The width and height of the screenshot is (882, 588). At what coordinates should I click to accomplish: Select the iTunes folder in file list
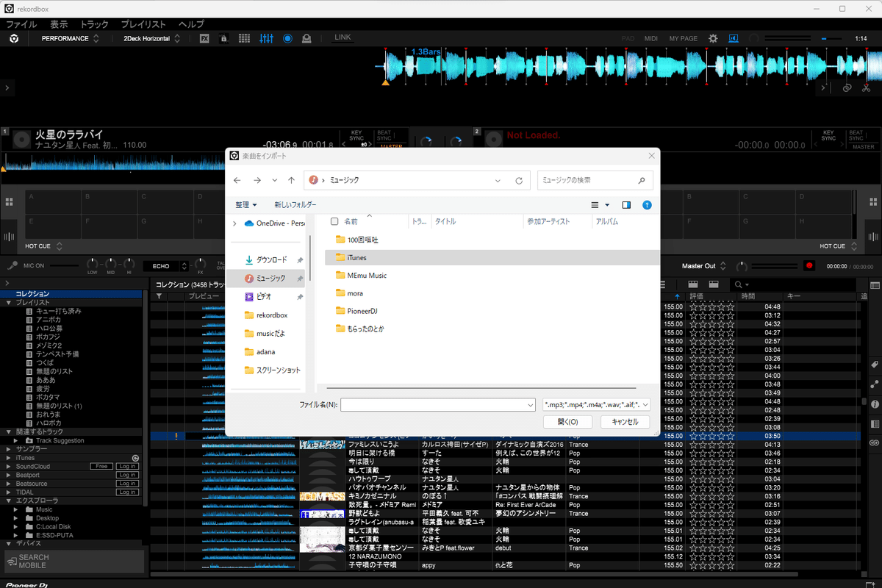pos(491,257)
